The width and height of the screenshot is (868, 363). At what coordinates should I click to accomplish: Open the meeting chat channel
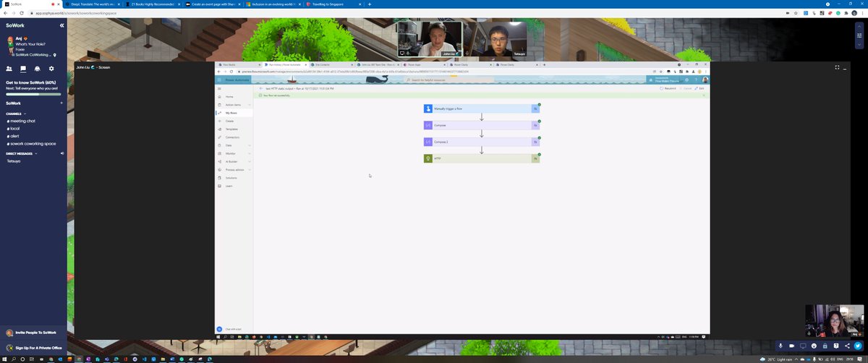click(x=21, y=121)
